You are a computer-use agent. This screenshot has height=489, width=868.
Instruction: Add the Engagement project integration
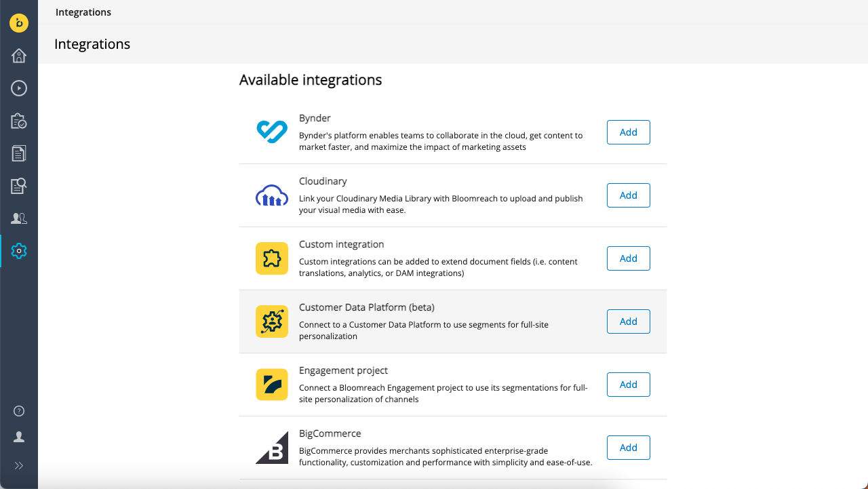point(628,385)
